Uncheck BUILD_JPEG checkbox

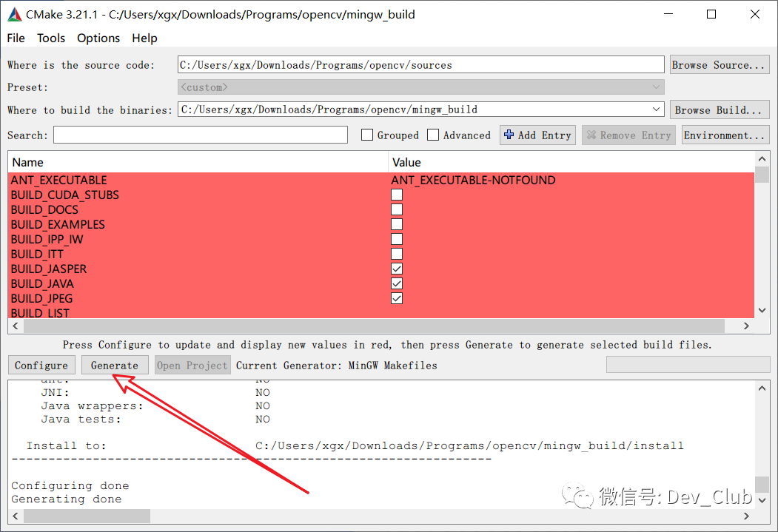pos(397,298)
